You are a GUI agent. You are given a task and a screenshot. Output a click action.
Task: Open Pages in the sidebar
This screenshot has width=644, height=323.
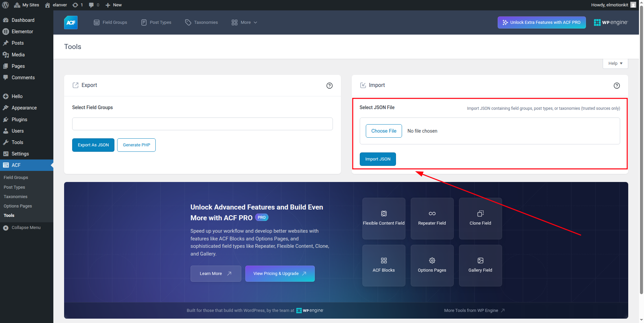[27, 66]
